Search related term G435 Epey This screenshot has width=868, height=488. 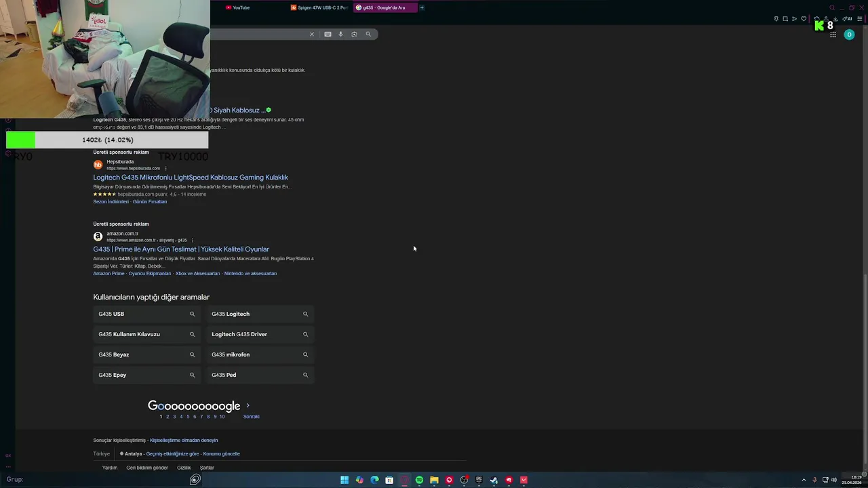click(146, 375)
